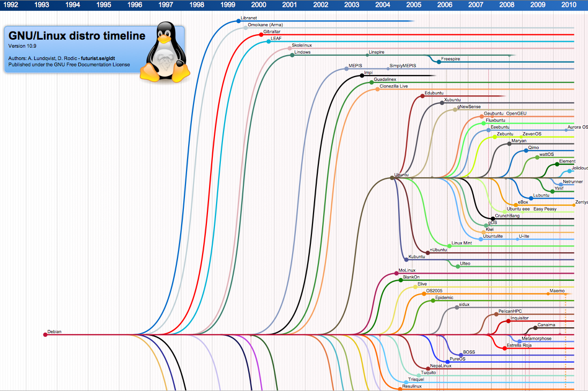Select the Libranet distro marker
Viewport: 588px width, 391px height.
point(239,21)
